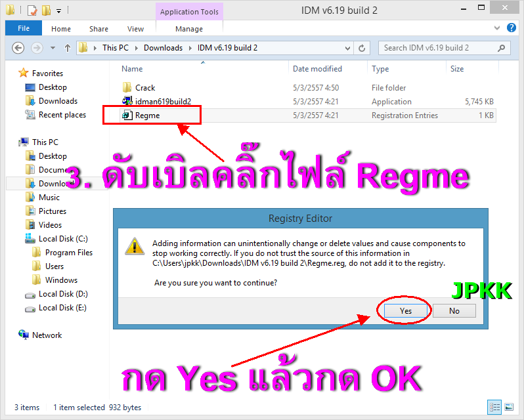This screenshot has width=524, height=420.
Task: Click the Forward navigation arrow
Action: coord(37,48)
